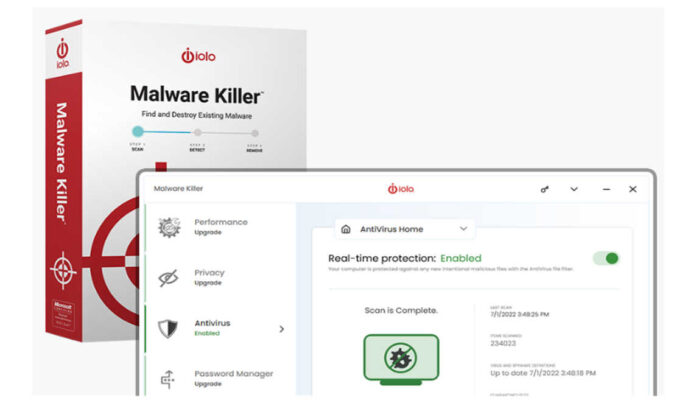This screenshot has width=696, height=406.
Task: Click the 'Scan is Complete.' text
Action: [401, 310]
